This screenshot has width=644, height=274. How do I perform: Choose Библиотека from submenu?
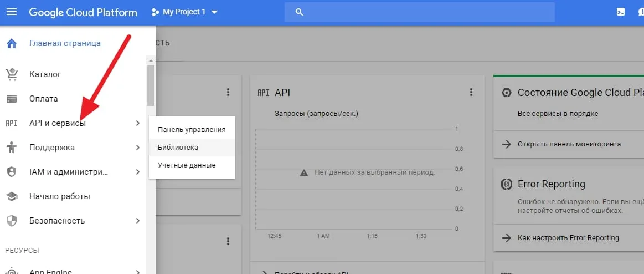192,148
